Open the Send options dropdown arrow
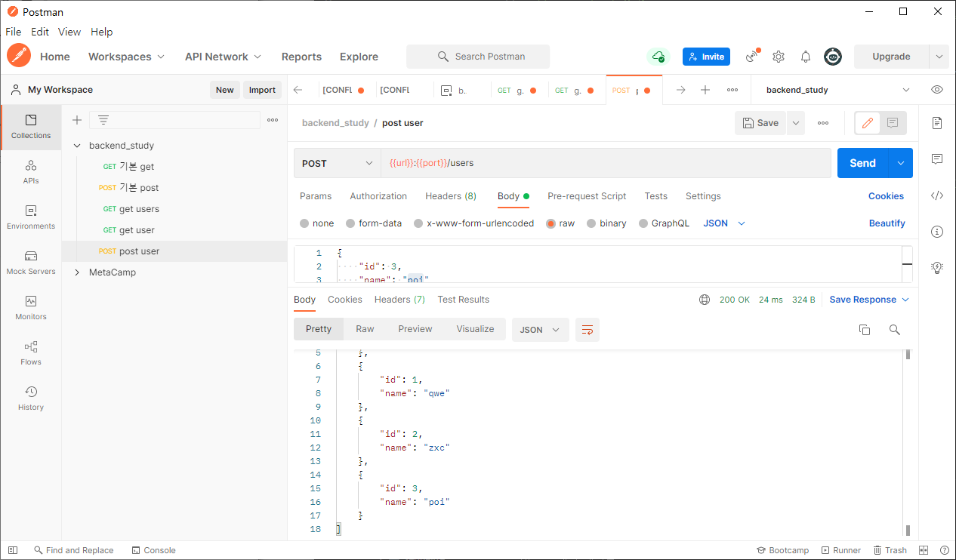 (x=900, y=163)
